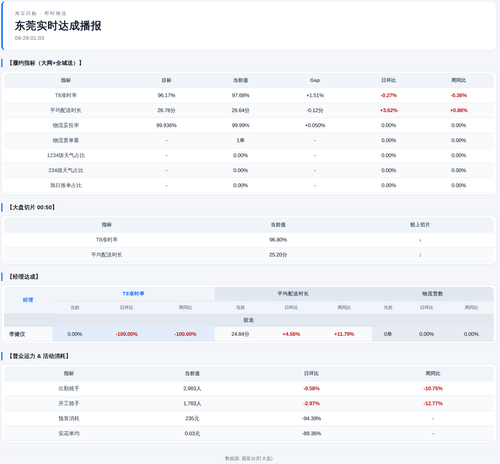The width and height of the screenshot is (500, 464).
Task: Click value -89.36%
Action: [311, 433]
